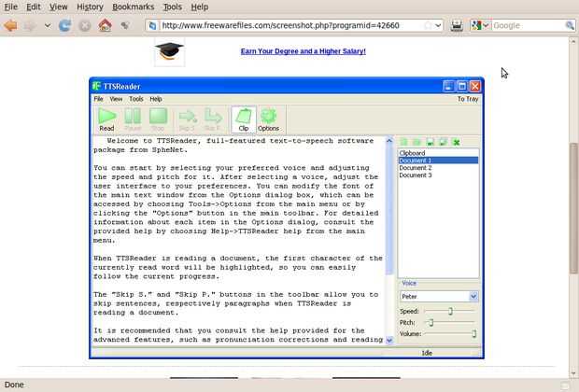Screen dimensions: 579x392
Task: Click the second icon above the document list
Action: point(417,142)
